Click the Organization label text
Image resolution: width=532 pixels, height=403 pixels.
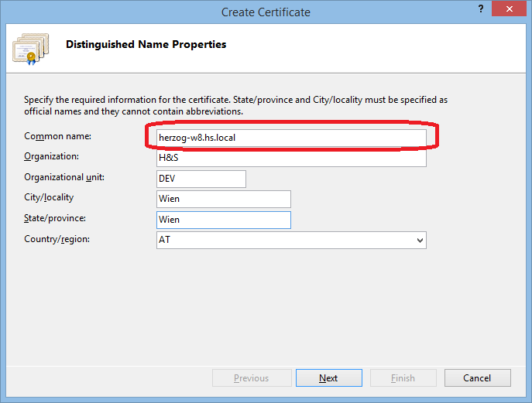tap(52, 156)
